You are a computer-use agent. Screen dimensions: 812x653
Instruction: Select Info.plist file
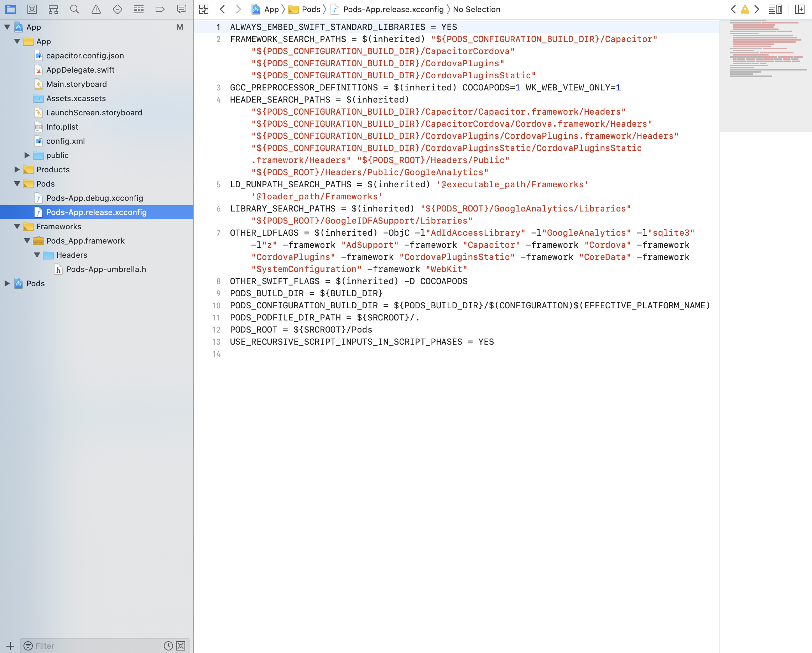(62, 127)
